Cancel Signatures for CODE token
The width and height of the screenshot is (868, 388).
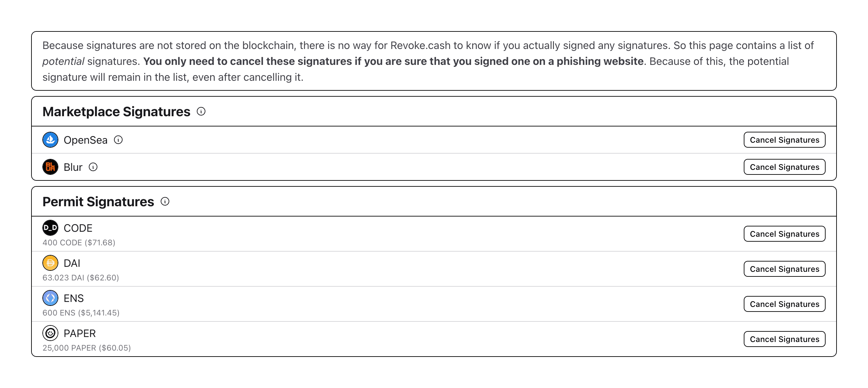point(784,233)
